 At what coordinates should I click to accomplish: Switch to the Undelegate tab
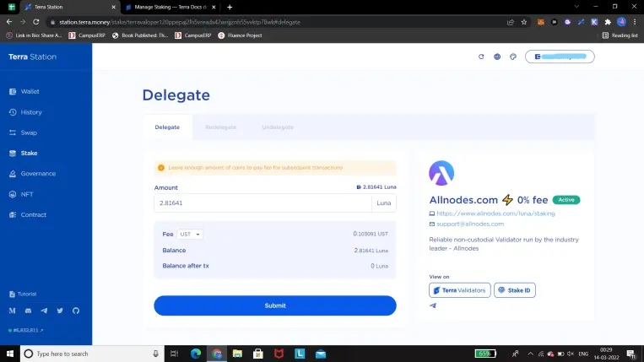point(278,127)
